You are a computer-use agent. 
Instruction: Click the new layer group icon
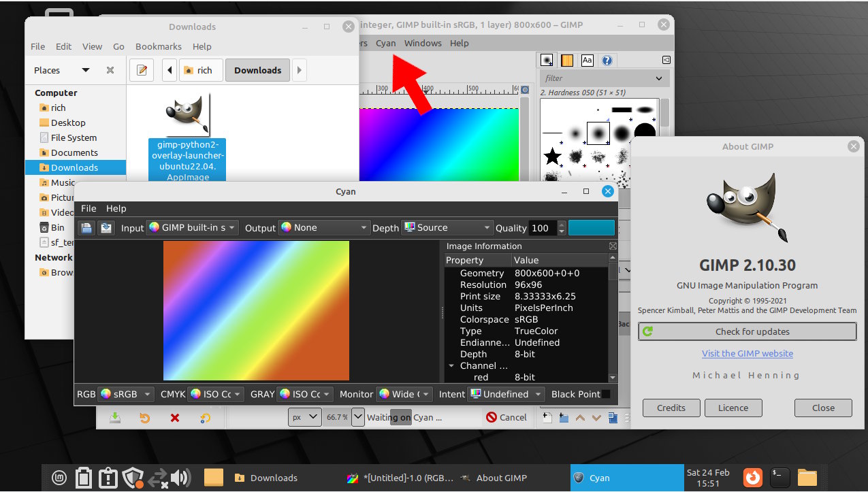pos(564,417)
